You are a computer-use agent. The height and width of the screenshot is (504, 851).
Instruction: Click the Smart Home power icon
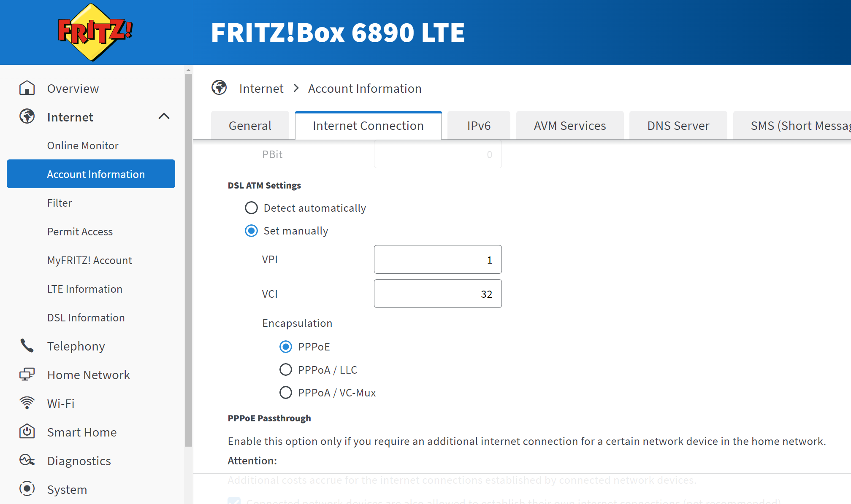tap(27, 432)
